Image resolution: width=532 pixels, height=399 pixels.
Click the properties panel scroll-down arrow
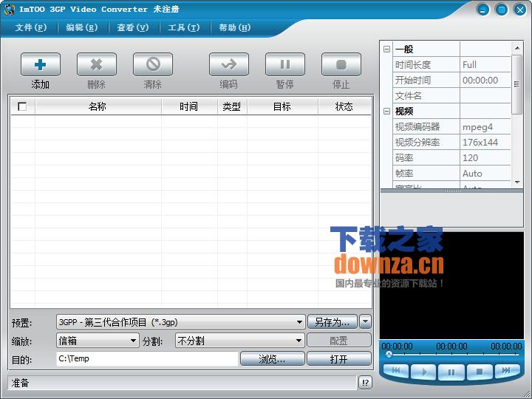pos(516,183)
